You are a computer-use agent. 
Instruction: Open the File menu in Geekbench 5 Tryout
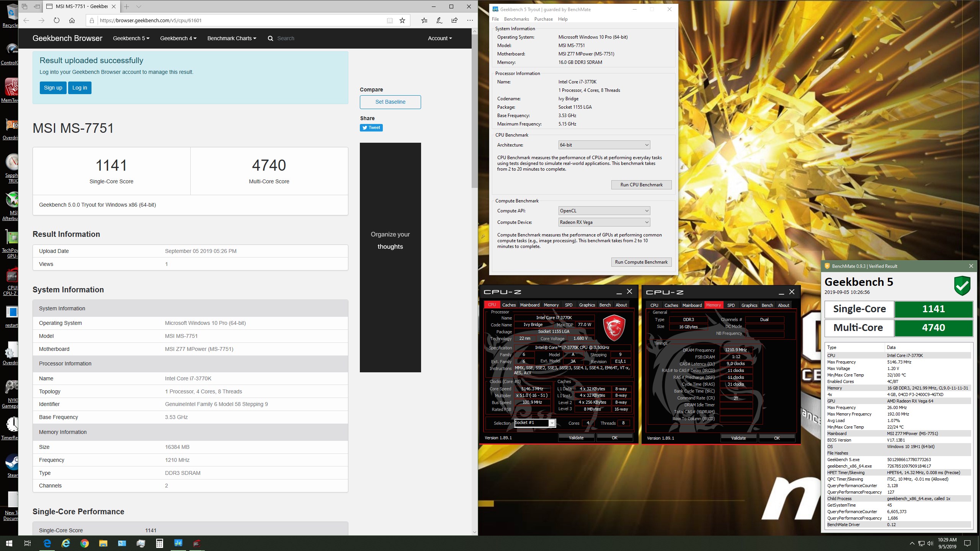coord(495,19)
